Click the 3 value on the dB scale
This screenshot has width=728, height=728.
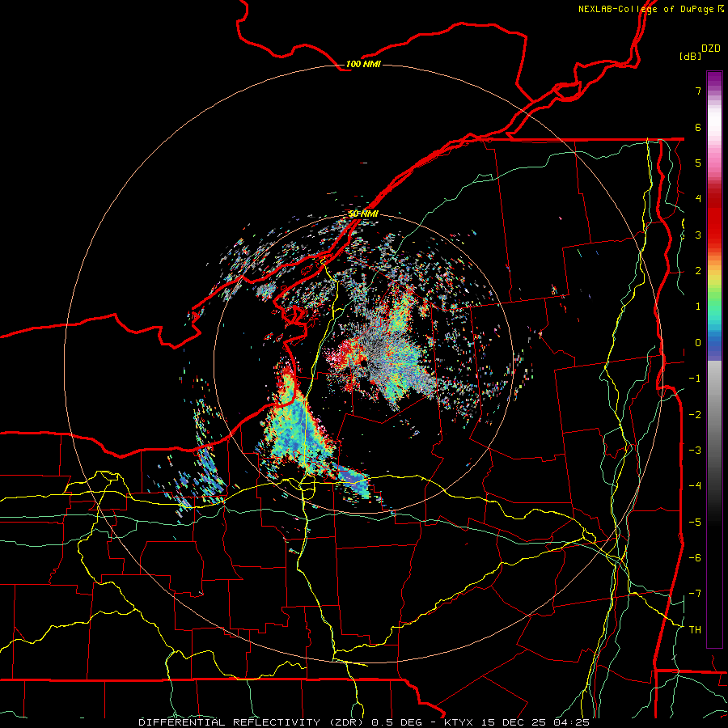(698, 235)
